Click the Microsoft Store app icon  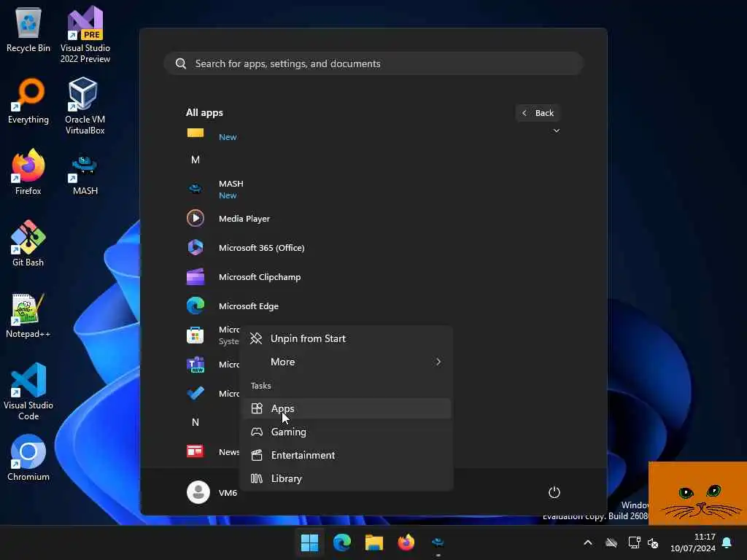196,335
